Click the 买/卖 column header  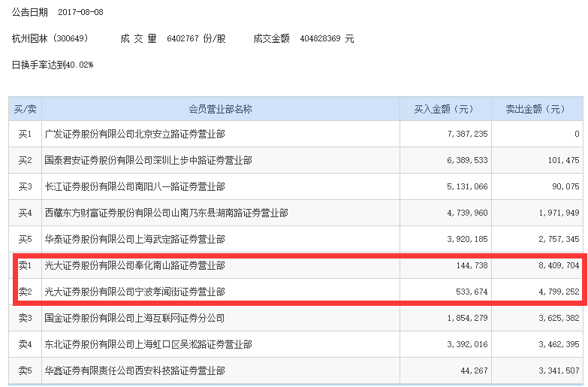tap(25, 109)
